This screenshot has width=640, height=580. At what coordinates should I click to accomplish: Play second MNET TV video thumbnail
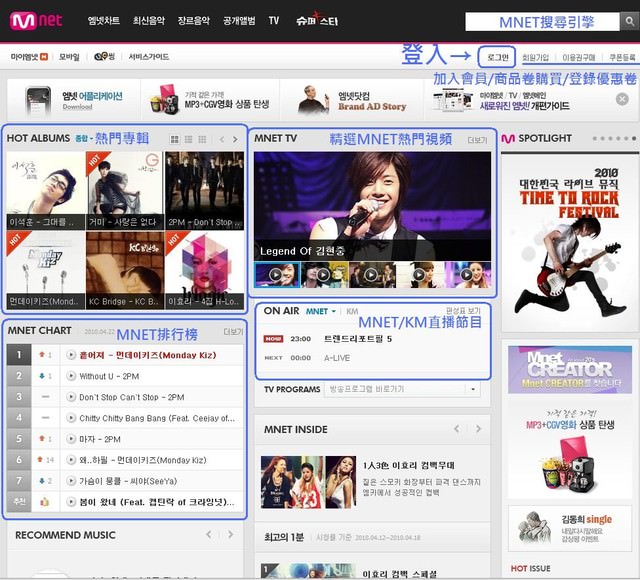[x=324, y=275]
